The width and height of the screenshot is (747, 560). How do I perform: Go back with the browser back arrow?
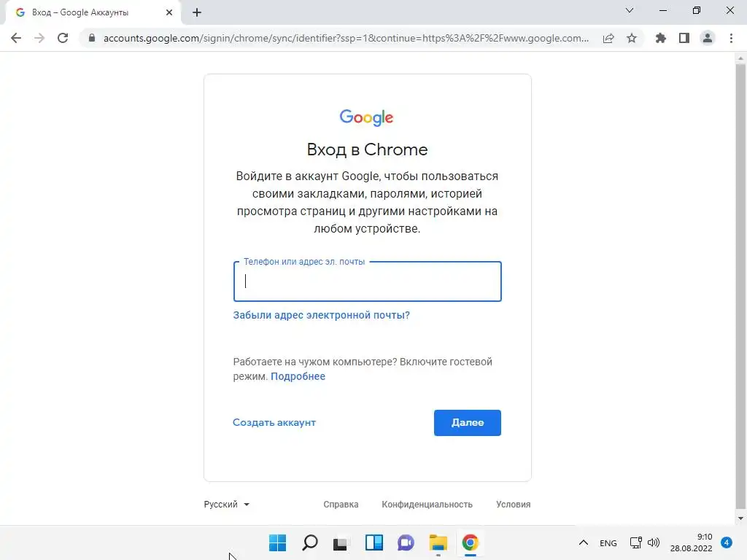click(16, 38)
